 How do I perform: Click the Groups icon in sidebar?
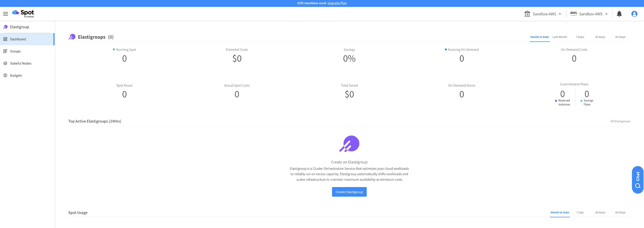[5, 51]
